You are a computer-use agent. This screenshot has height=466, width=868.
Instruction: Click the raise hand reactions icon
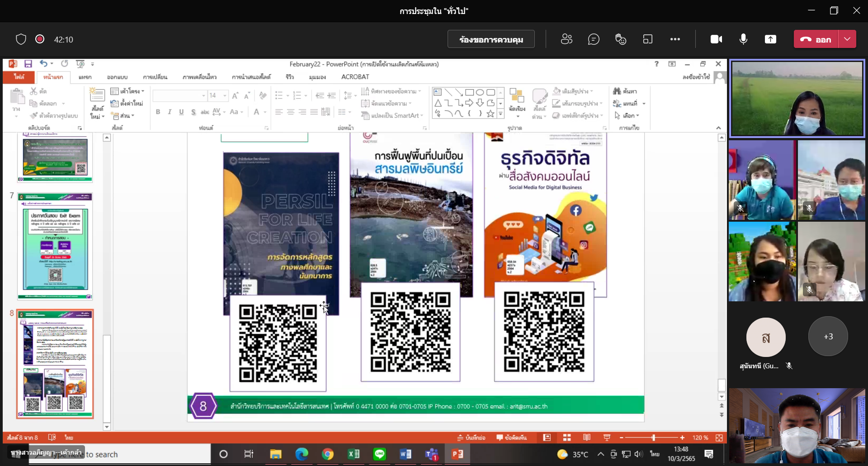point(621,39)
